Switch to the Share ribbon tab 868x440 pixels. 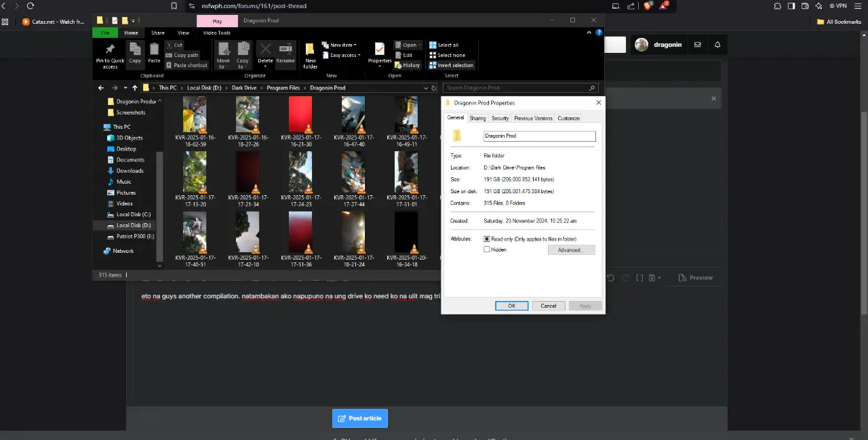157,33
